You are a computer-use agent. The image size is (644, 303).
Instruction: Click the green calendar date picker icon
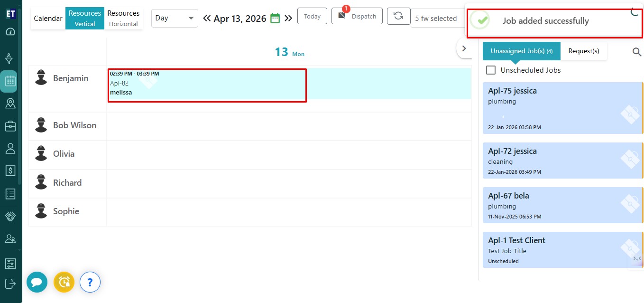[x=275, y=18]
